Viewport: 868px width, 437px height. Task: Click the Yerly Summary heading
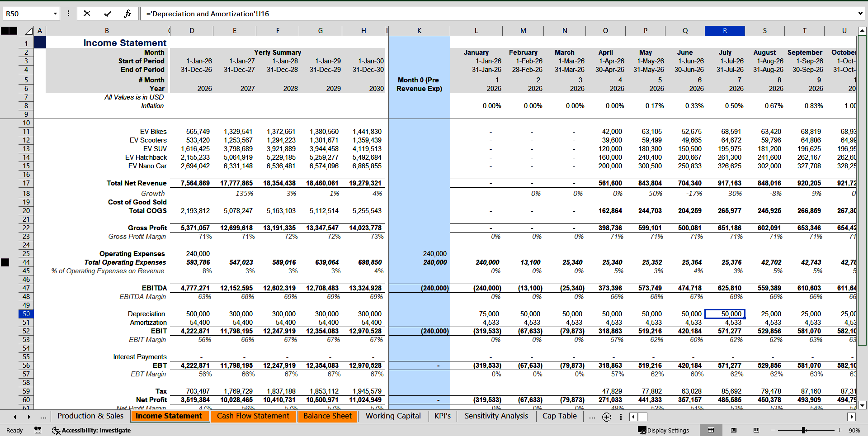(x=278, y=52)
